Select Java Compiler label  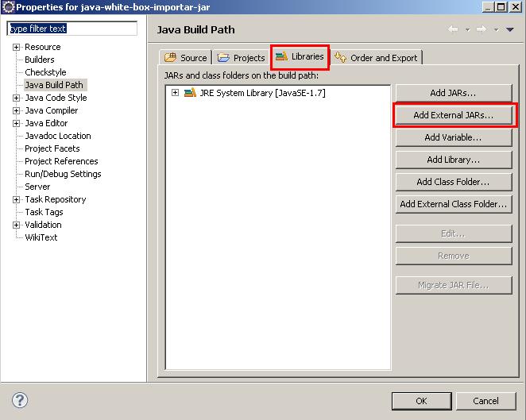52,110
